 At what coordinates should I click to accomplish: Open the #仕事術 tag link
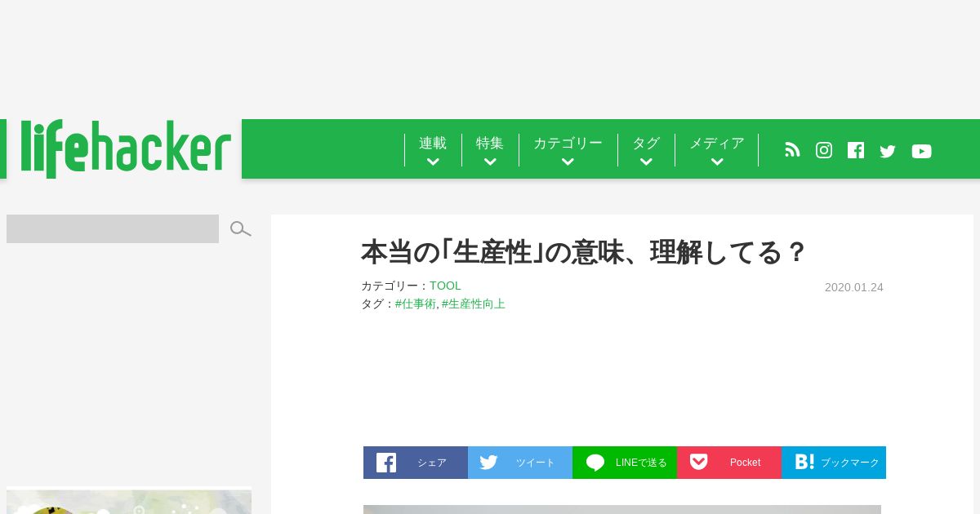(416, 304)
